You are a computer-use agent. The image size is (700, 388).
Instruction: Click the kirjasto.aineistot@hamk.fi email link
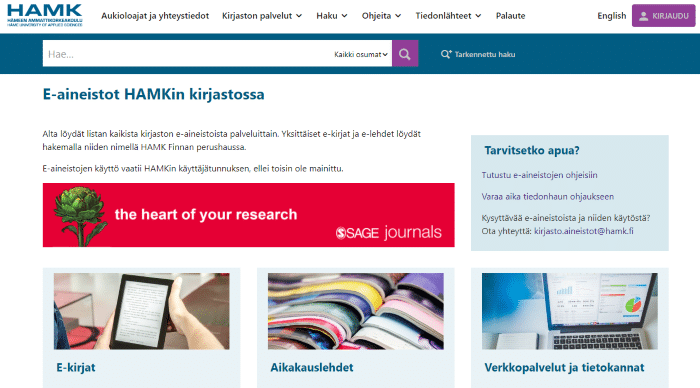coord(583,231)
